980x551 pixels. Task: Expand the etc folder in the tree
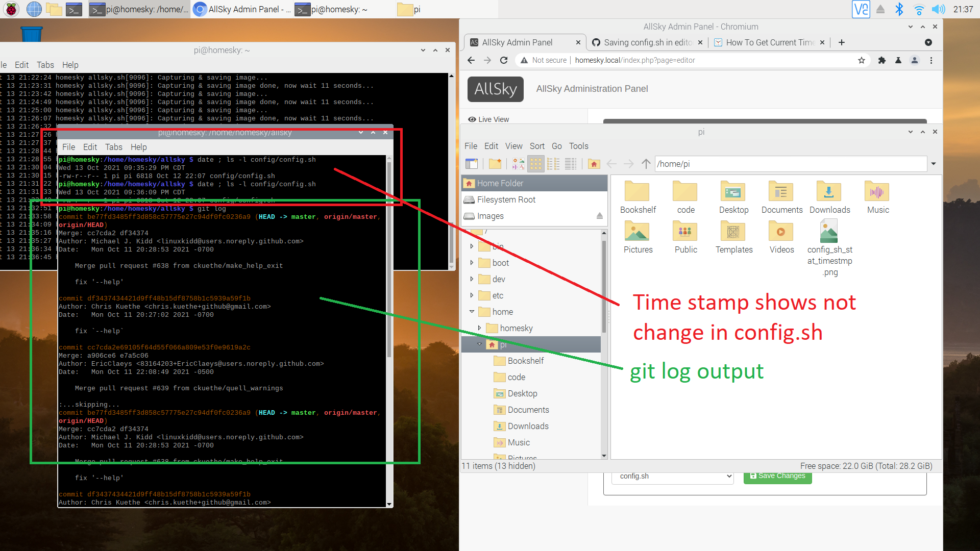click(x=472, y=295)
